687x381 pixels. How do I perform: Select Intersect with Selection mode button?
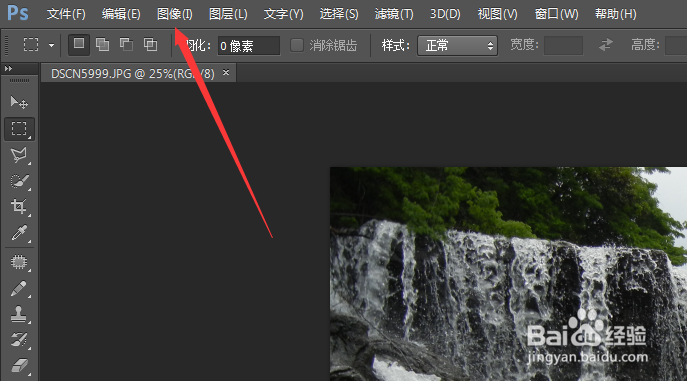(150, 45)
